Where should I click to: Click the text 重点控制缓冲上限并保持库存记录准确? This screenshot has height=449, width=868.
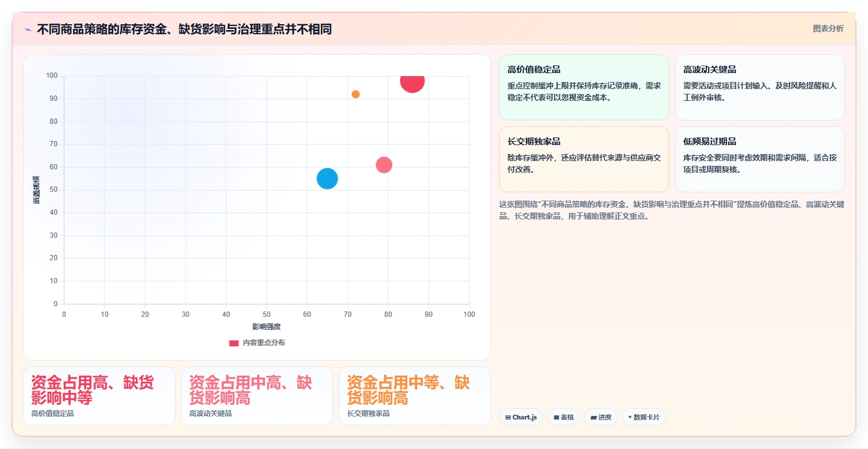click(x=574, y=86)
